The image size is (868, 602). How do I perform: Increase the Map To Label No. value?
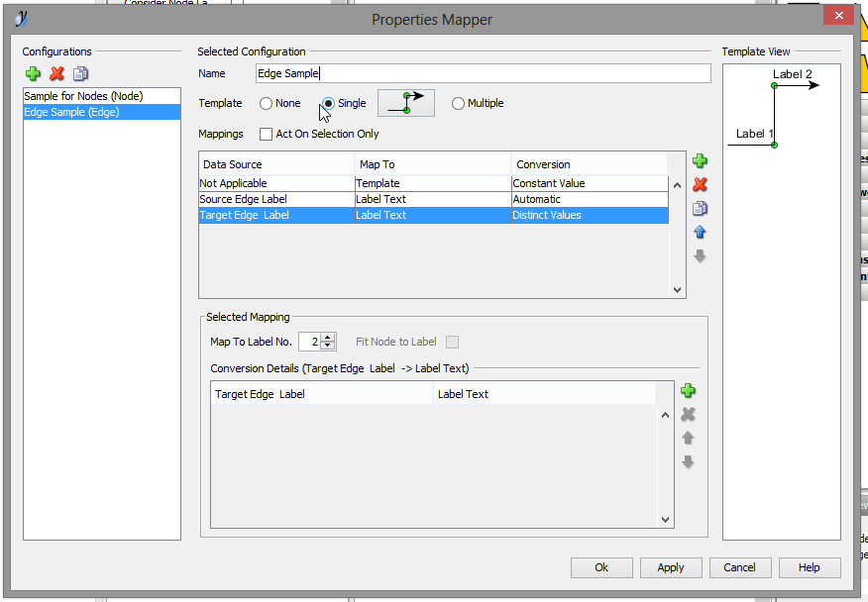point(328,338)
